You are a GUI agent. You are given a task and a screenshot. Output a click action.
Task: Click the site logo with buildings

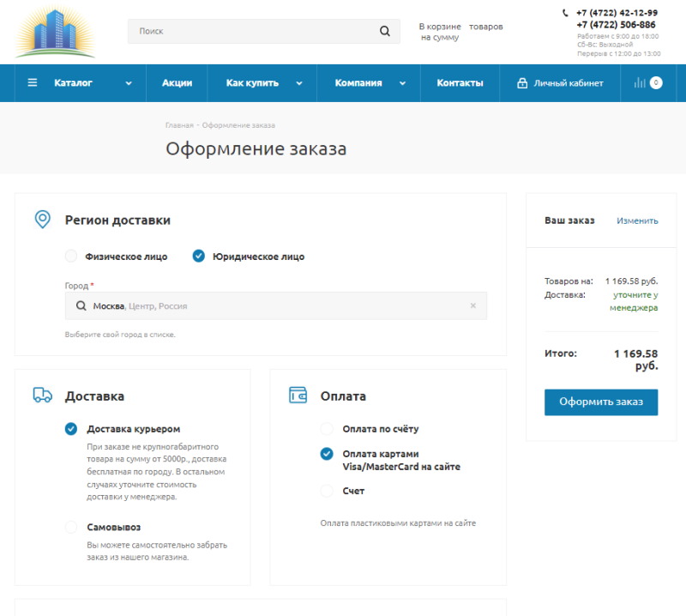click(x=55, y=32)
